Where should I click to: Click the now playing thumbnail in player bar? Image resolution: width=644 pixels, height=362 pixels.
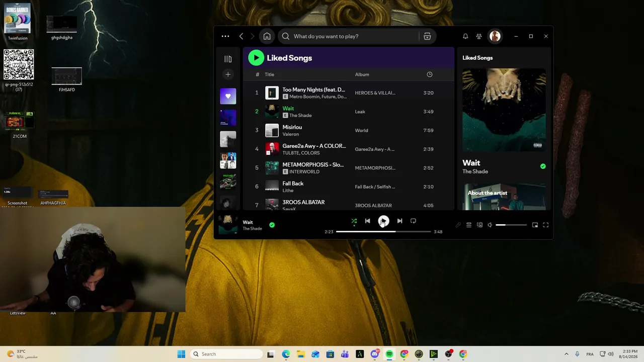tap(228, 224)
